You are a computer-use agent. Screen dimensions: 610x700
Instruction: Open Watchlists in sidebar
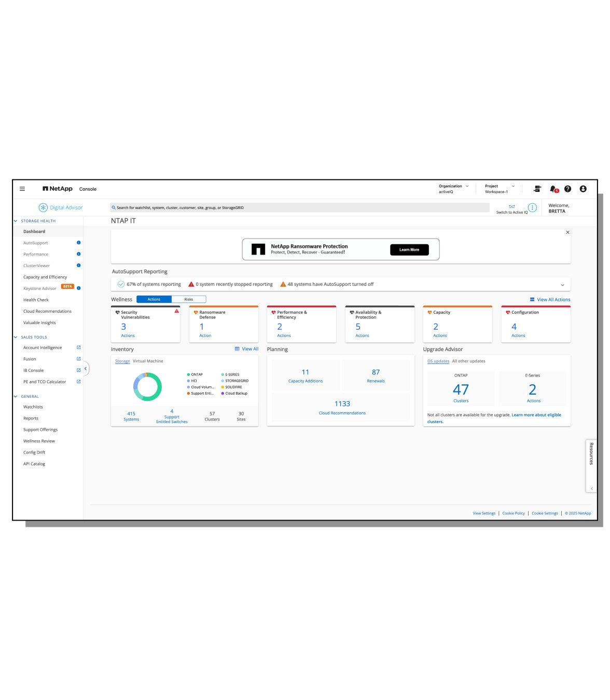(33, 407)
